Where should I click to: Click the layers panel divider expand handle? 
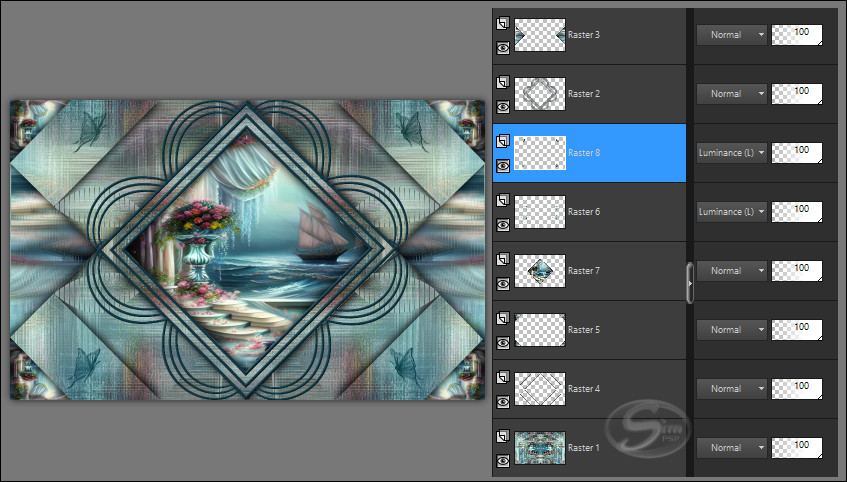pyautogui.click(x=689, y=282)
